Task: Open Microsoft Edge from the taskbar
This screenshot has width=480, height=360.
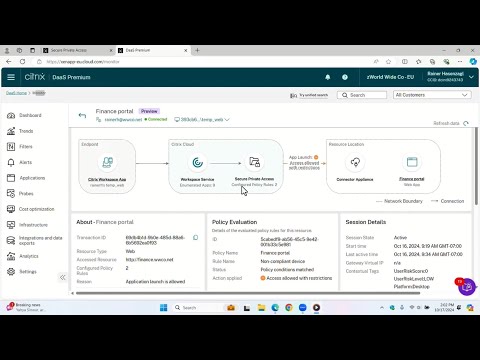Action: tap(275, 308)
